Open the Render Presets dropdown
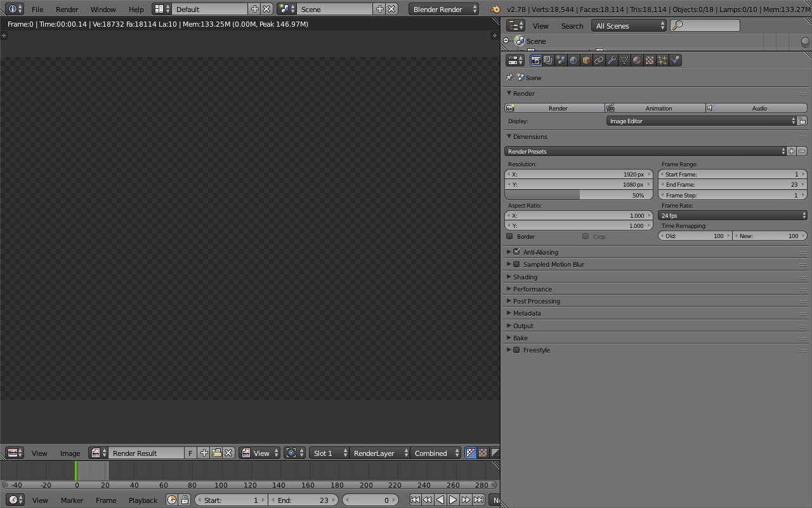812x508 pixels. 645,151
